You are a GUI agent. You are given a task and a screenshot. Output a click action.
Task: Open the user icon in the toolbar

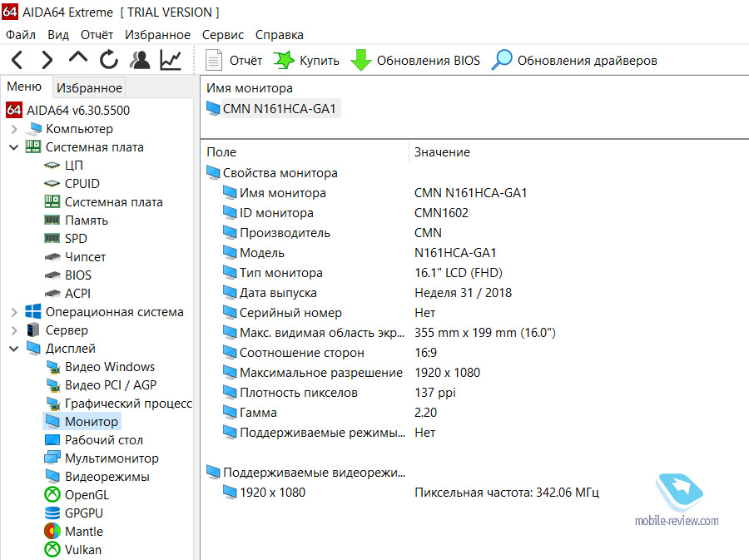pos(140,60)
